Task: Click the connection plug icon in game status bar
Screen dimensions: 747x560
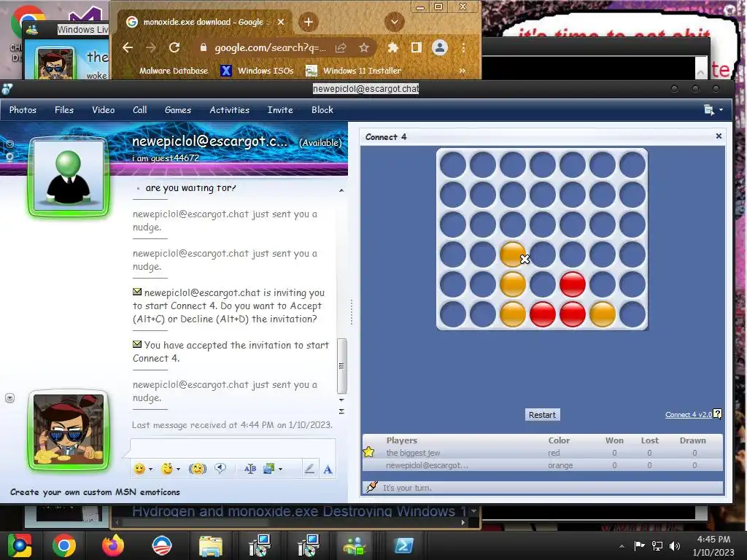Action: pos(371,487)
